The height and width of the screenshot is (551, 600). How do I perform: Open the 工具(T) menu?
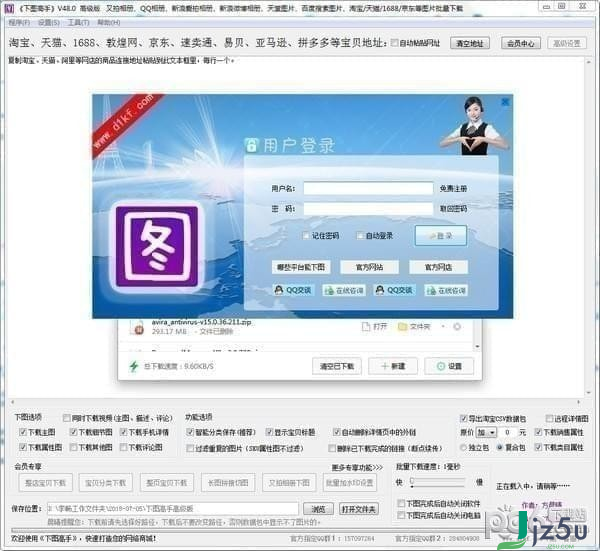78,23
